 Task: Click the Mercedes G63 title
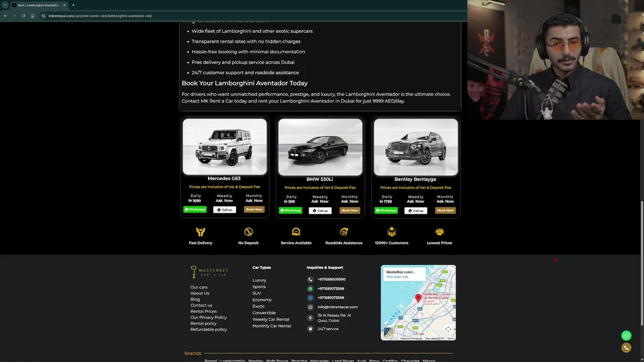point(224,178)
